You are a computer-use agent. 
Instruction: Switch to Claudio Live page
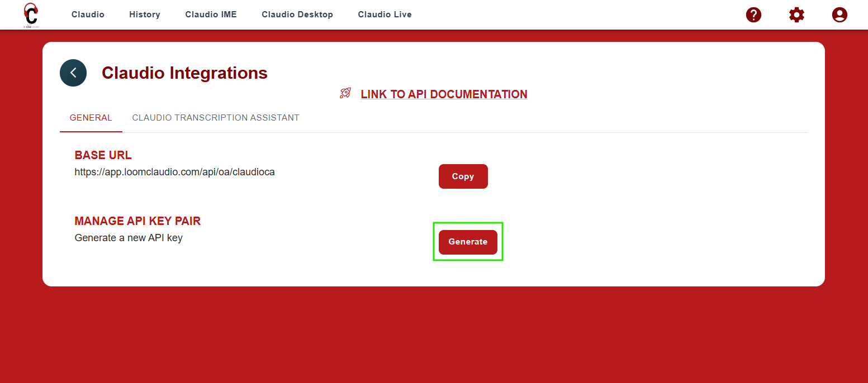(385, 15)
